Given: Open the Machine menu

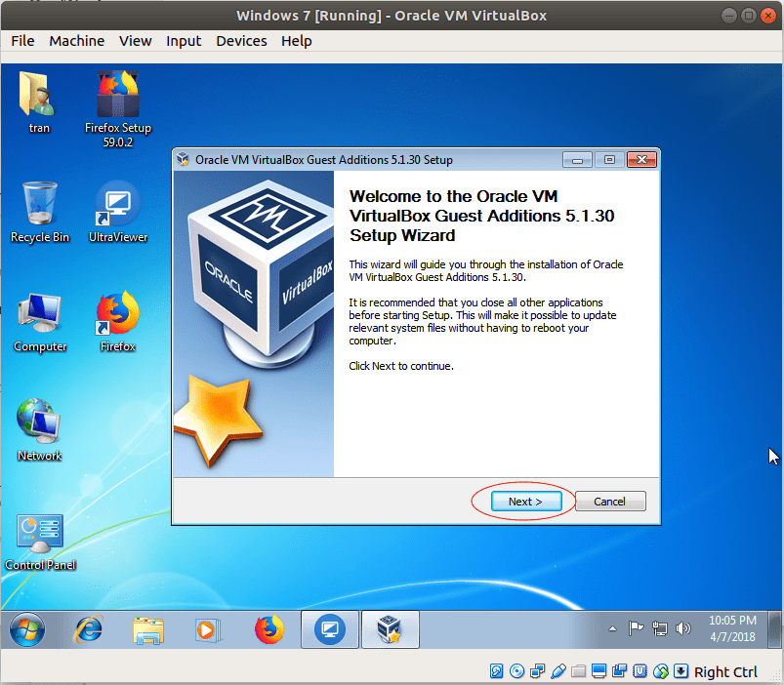Looking at the screenshot, I should pyautogui.click(x=76, y=41).
